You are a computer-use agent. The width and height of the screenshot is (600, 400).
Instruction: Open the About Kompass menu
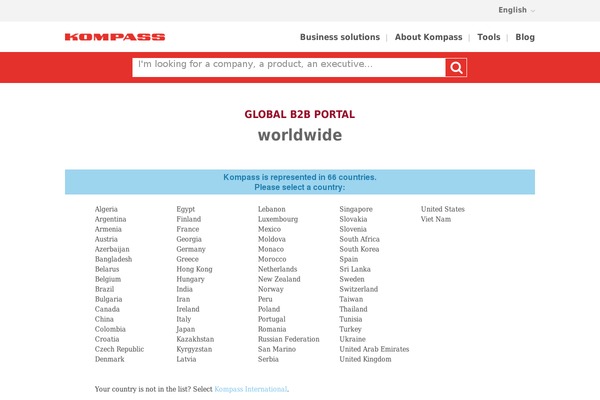tap(429, 37)
